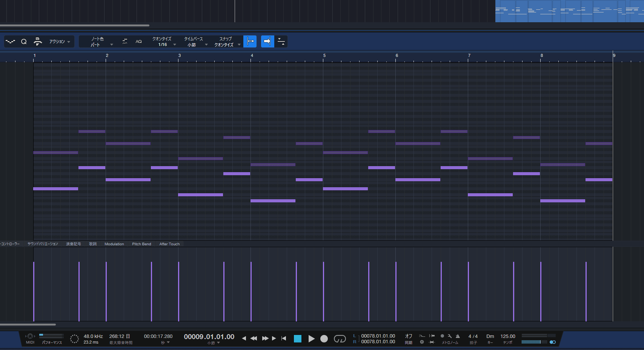Screen dimensions: 644x350
Task: Click the Play button in transport
Action: point(311,339)
